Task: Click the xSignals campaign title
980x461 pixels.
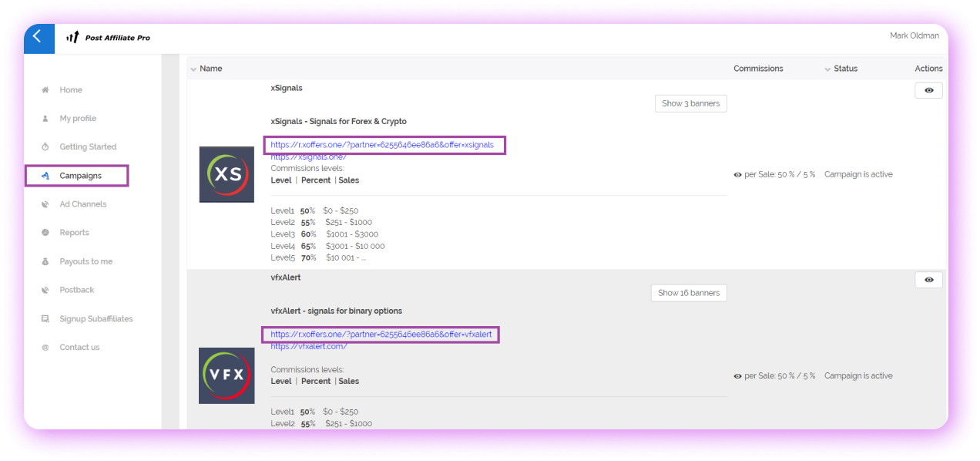Action: 287,88
